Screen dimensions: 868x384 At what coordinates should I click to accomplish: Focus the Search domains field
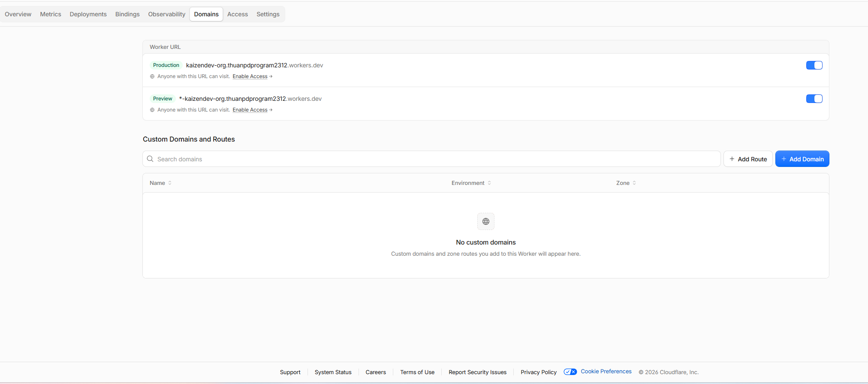click(431, 159)
